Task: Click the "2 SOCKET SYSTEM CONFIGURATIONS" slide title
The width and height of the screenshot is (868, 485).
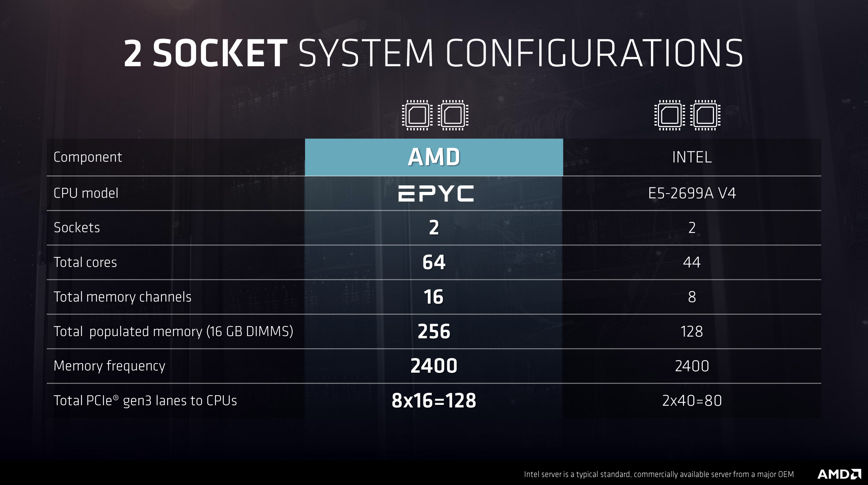Action: click(x=433, y=53)
